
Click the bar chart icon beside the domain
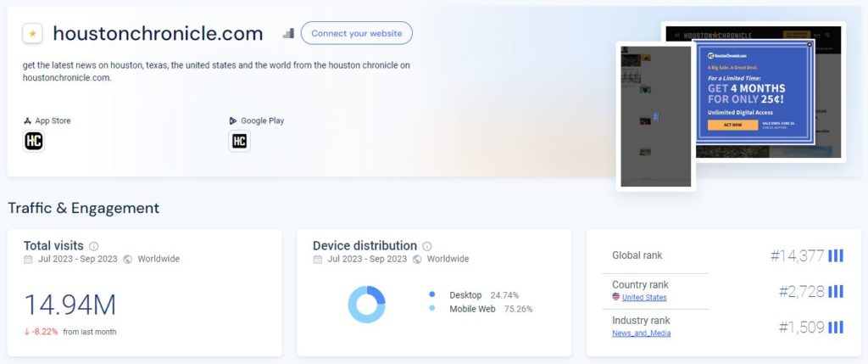click(x=288, y=33)
